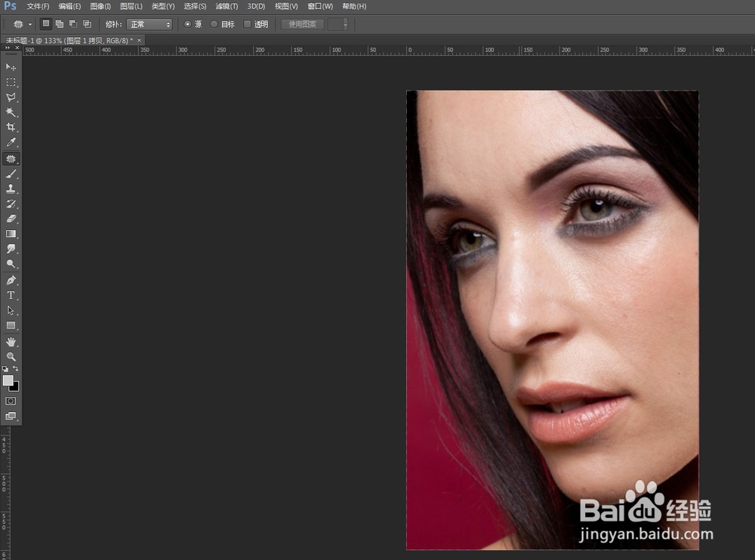
Task: Click the Photoshop Ps logo
Action: point(10,6)
